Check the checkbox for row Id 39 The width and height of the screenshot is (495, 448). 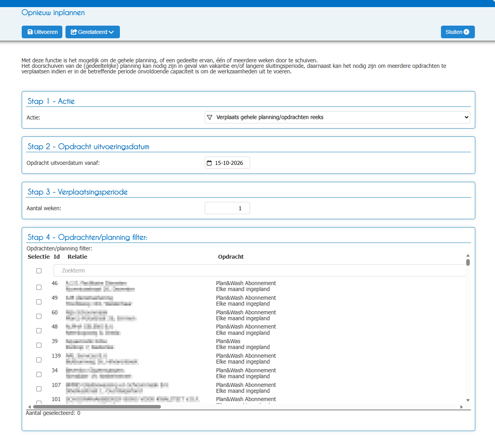click(39, 345)
